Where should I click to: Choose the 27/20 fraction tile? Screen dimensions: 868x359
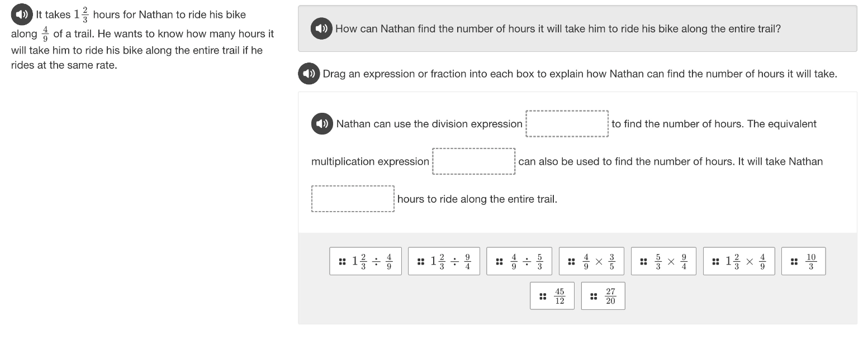tap(603, 296)
